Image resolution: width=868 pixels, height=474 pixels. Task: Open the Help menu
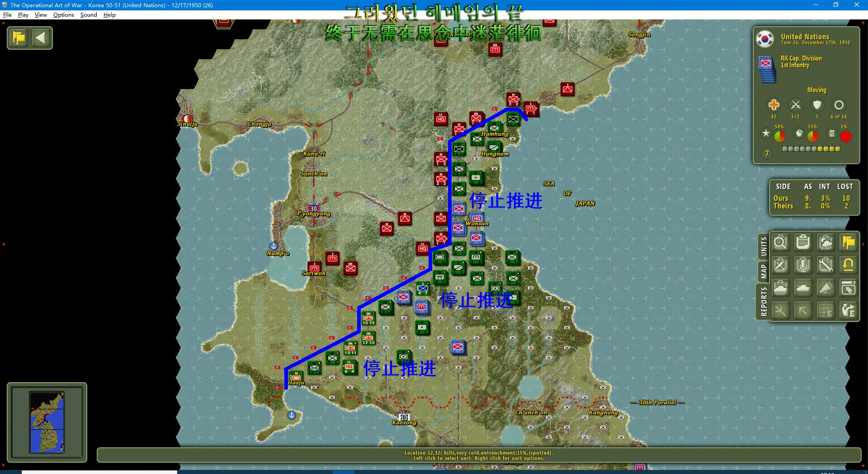109,15
